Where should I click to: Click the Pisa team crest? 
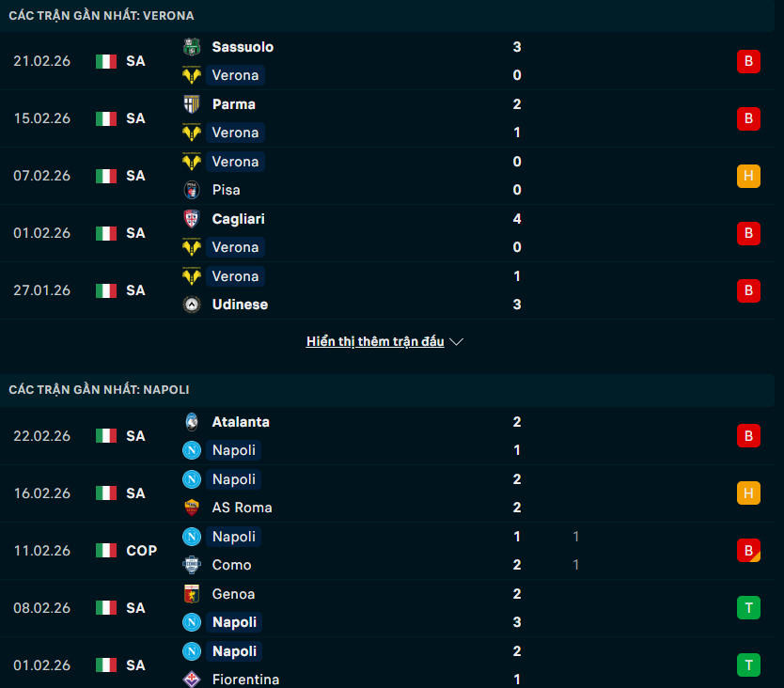click(192, 190)
